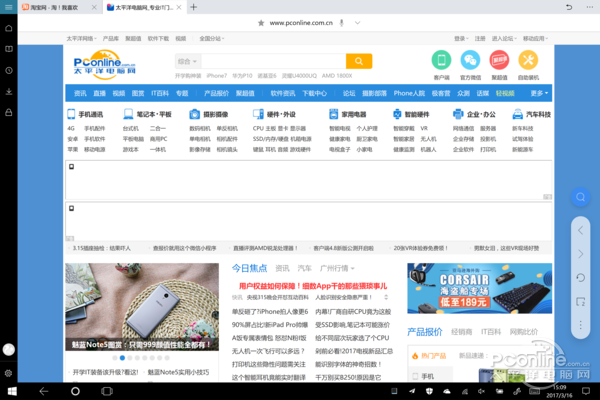600x400 pixels.
Task: Expand the 移动应用 dropdown
Action: [x=535, y=39]
